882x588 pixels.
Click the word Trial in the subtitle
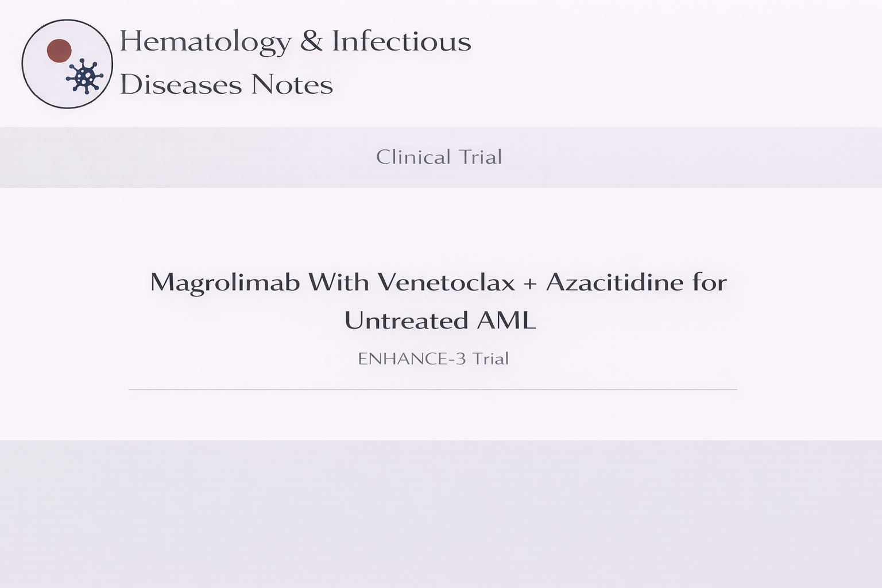[x=490, y=359]
